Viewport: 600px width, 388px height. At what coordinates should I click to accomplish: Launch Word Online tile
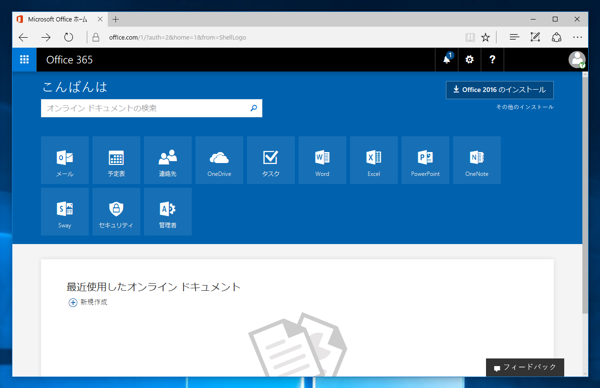coord(322,160)
